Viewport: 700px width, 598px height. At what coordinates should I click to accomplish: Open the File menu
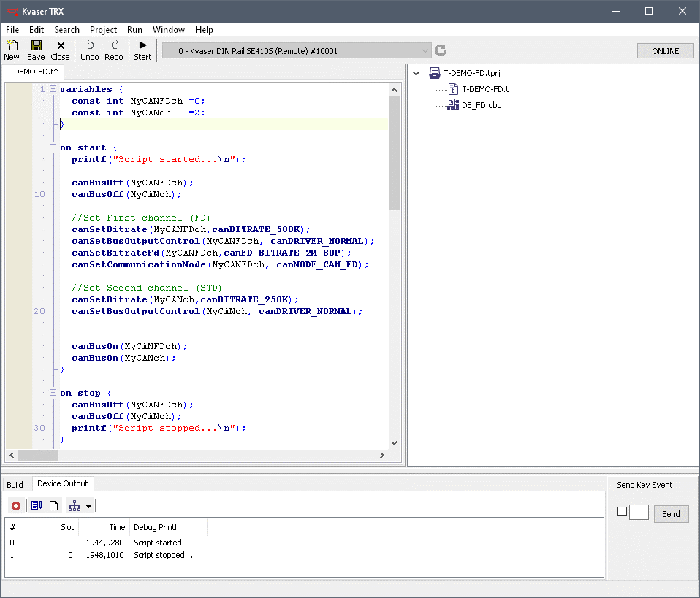tap(12, 30)
